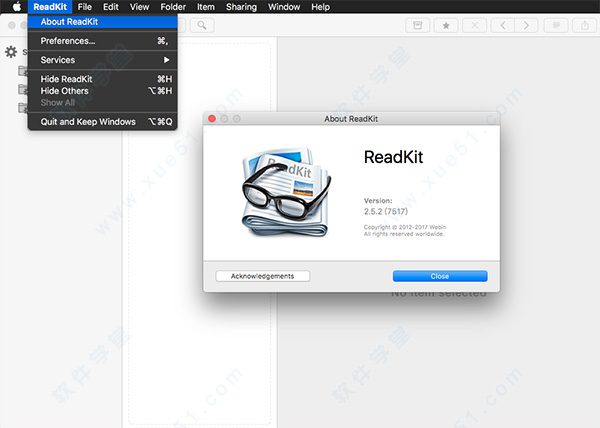This screenshot has height=428, width=600.
Task: Click the version number 2.5.2 (7517)
Action: [386, 212]
